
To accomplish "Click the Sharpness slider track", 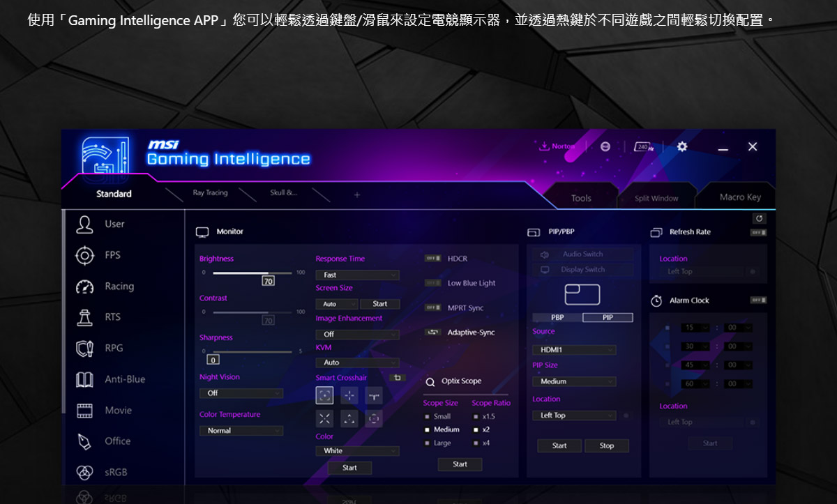I will point(252,351).
